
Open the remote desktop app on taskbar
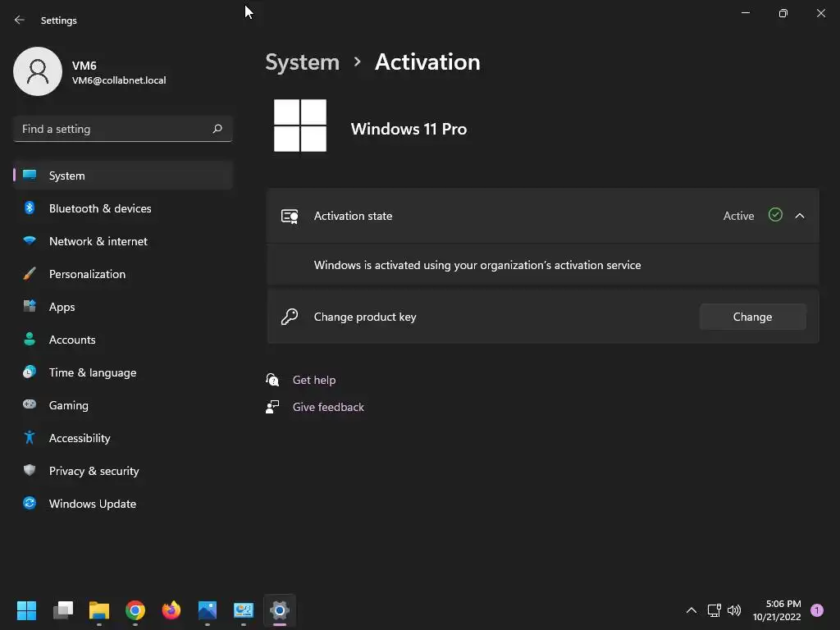(243, 610)
